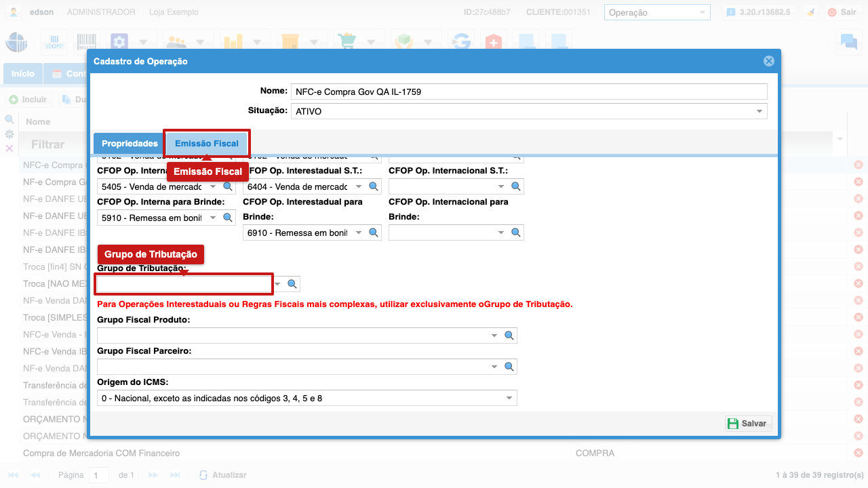Close the Cadastro de Operação dialog

click(769, 61)
